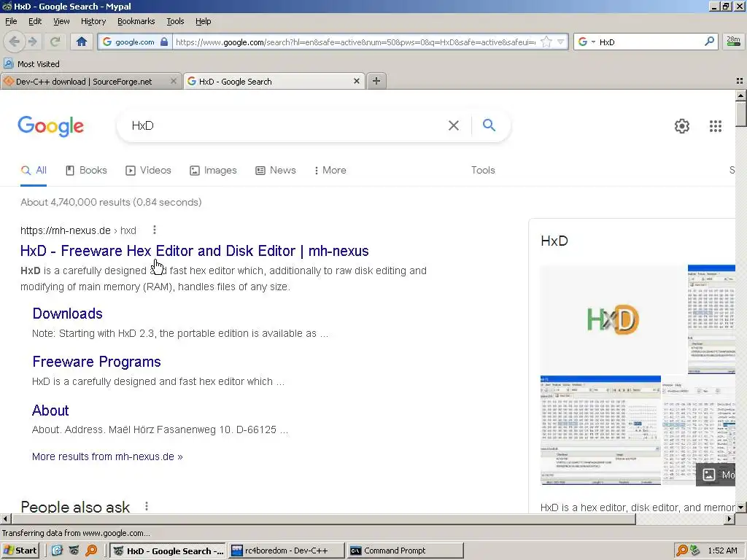
Task: Open People also ask three-dot menu
Action: (x=147, y=506)
